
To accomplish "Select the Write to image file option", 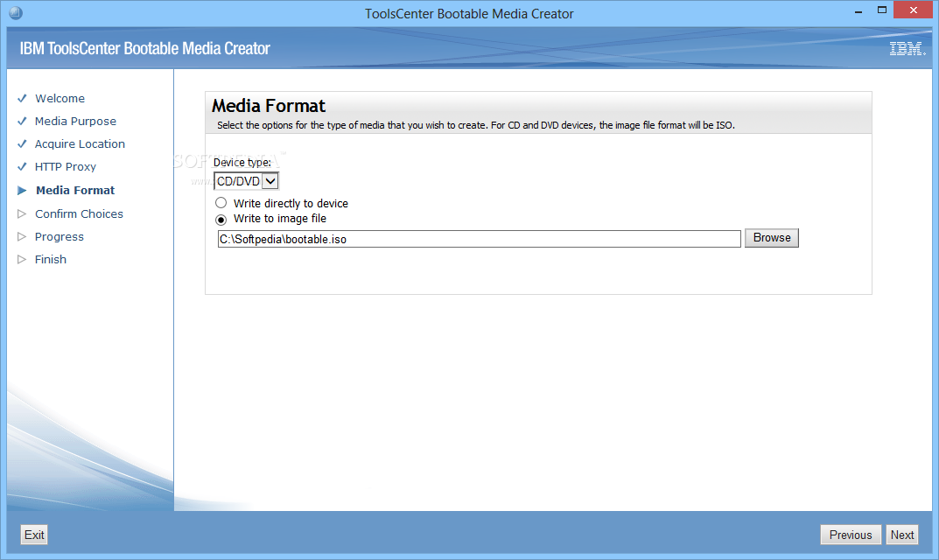I will pyautogui.click(x=221, y=220).
